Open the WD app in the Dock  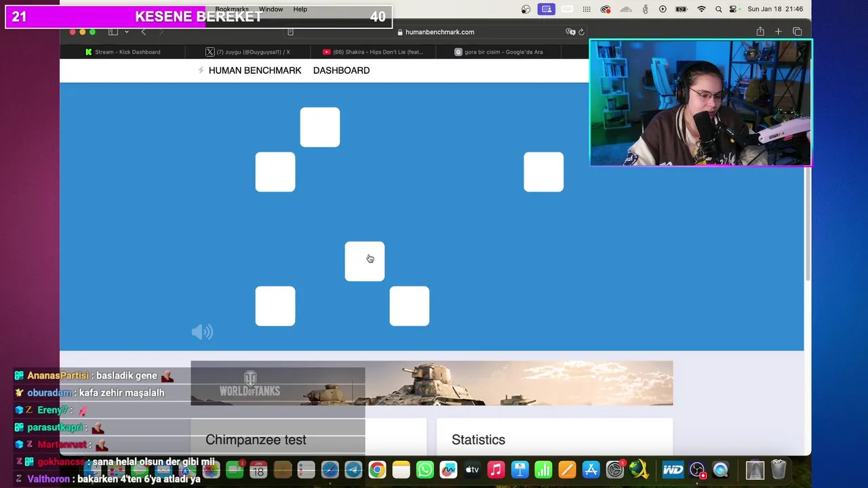point(673,470)
